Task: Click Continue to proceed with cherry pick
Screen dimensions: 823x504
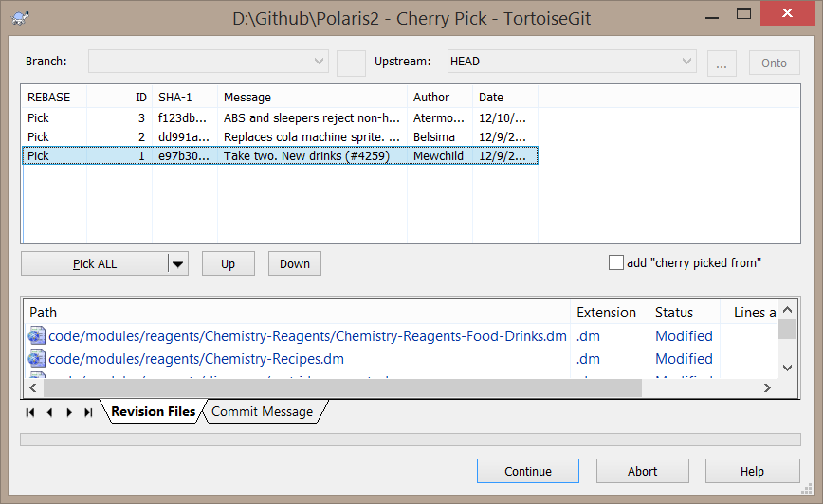Action: pos(527,471)
